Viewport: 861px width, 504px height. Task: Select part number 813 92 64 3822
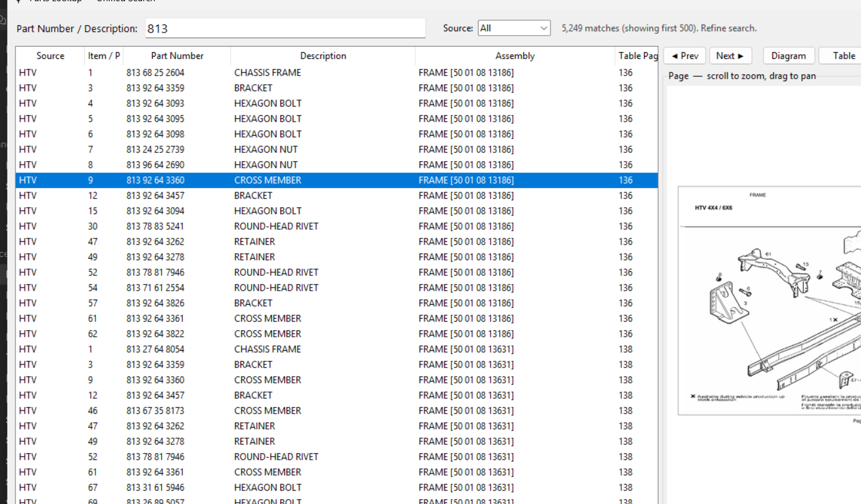click(156, 334)
